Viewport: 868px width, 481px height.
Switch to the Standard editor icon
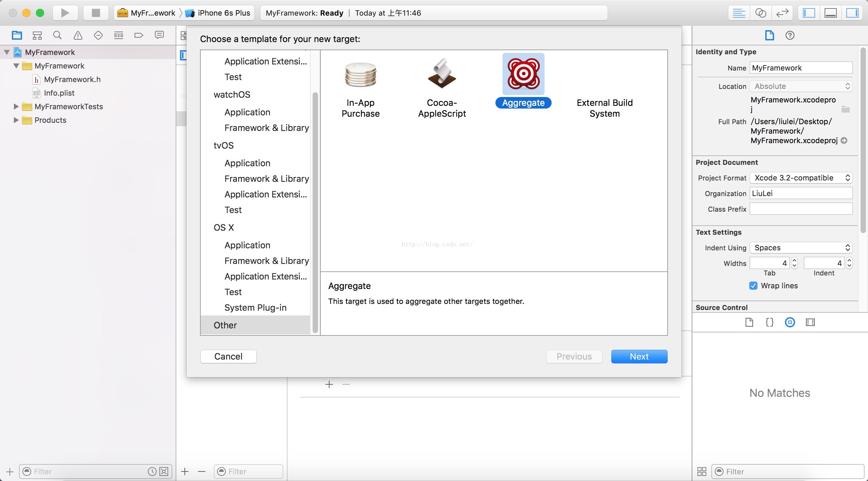739,13
